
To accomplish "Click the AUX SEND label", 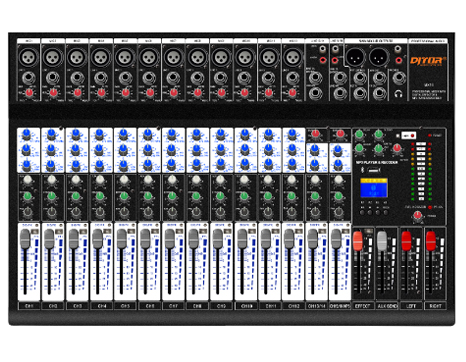I will [x=387, y=306].
